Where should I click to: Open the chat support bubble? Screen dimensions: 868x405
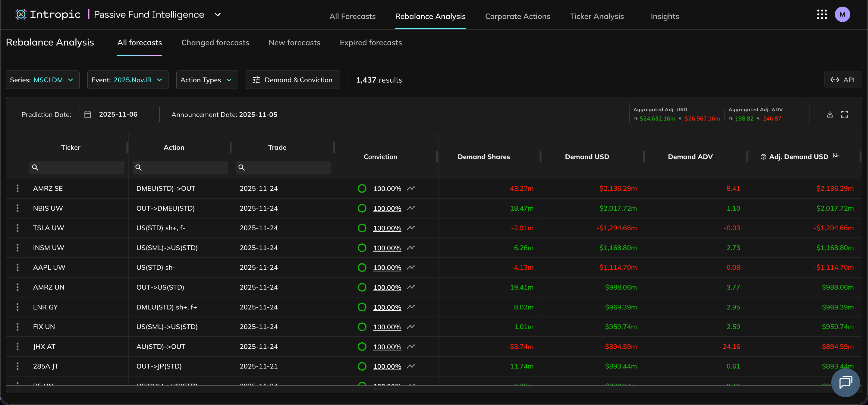pos(845,382)
